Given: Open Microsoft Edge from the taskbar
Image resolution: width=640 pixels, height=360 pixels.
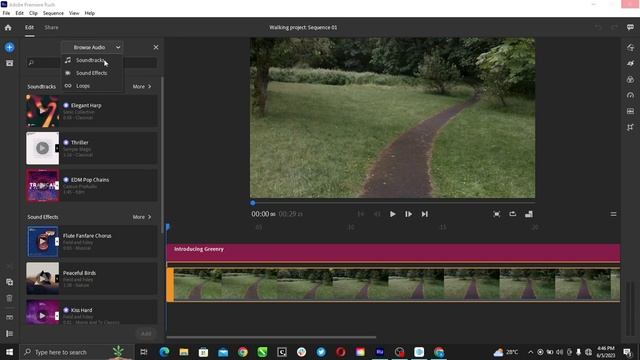Looking at the screenshot, I should (164, 352).
